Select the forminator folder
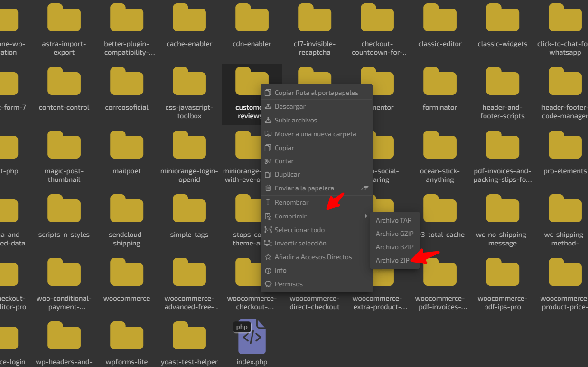Screen dimensions: 588x367 tap(440, 89)
